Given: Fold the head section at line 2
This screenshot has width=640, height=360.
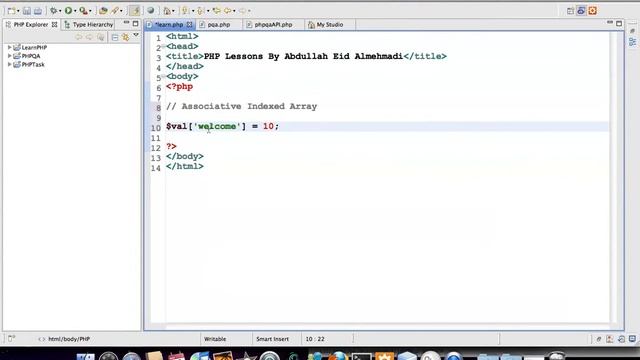Looking at the screenshot, I should [163, 46].
